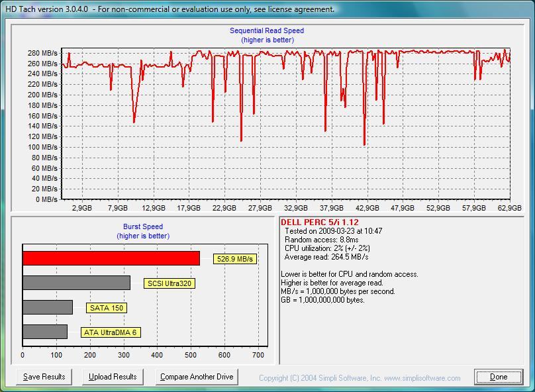
Task: Click the Random access: 8.8ms text
Action: point(321,240)
